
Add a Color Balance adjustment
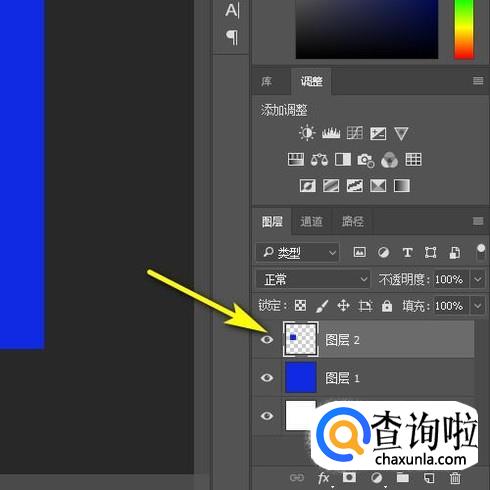pyautogui.click(x=319, y=160)
